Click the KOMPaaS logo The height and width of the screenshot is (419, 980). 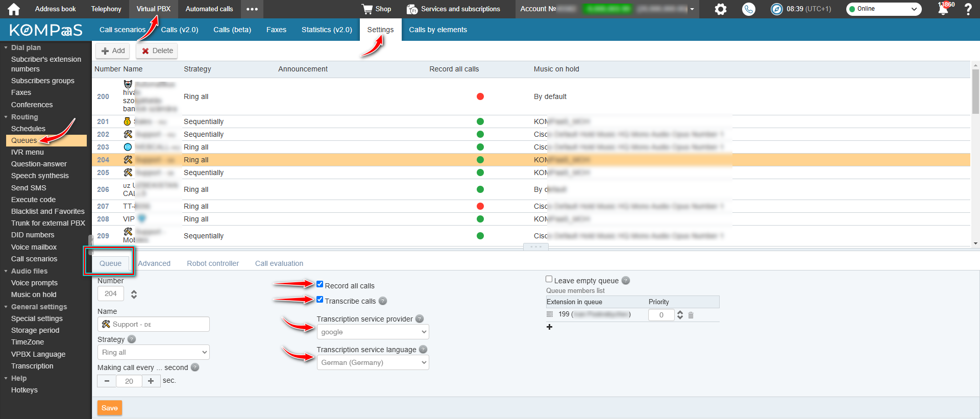click(x=45, y=30)
